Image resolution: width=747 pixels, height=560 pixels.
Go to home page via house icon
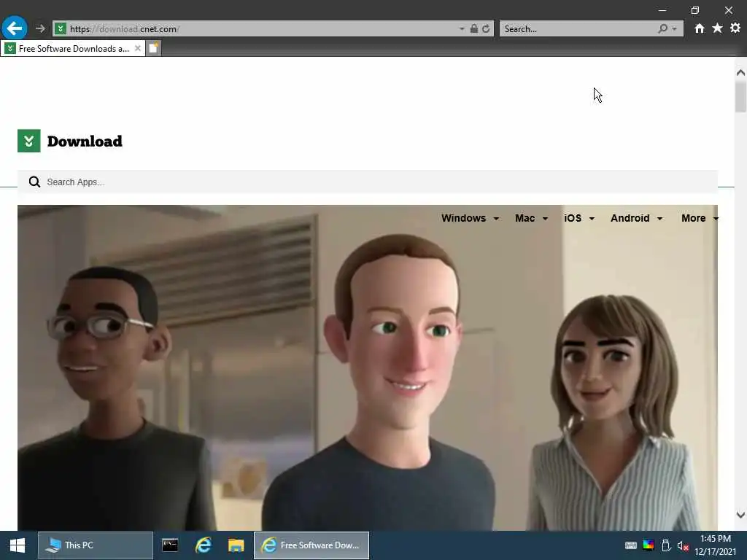[x=700, y=28]
